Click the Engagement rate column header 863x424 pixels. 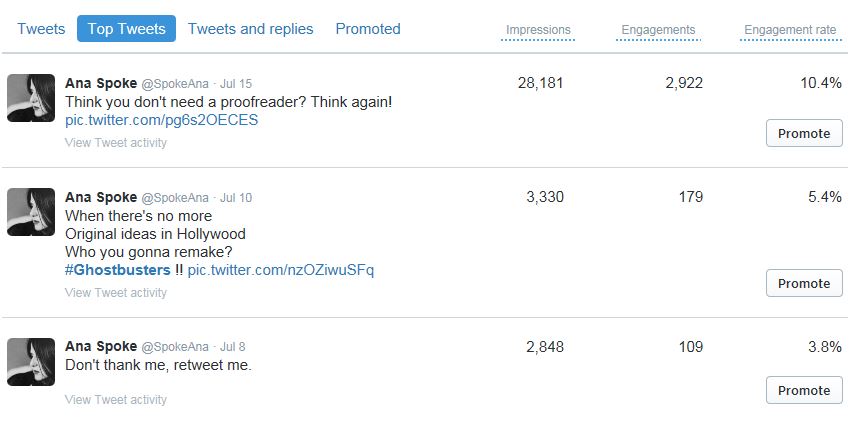coord(790,30)
